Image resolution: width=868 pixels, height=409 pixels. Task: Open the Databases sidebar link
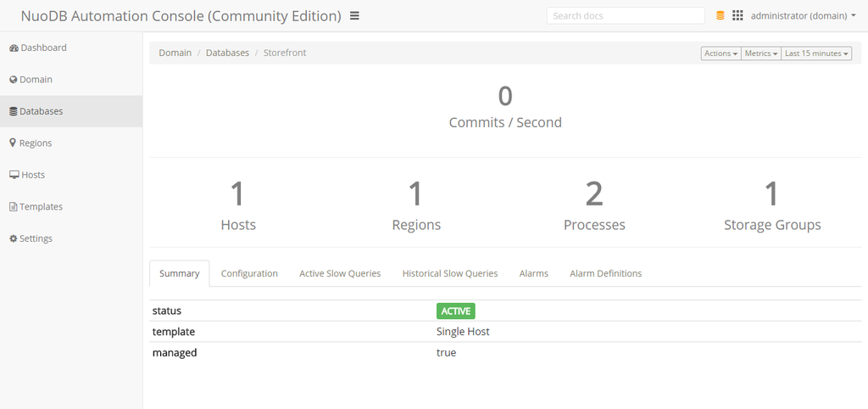[71, 111]
